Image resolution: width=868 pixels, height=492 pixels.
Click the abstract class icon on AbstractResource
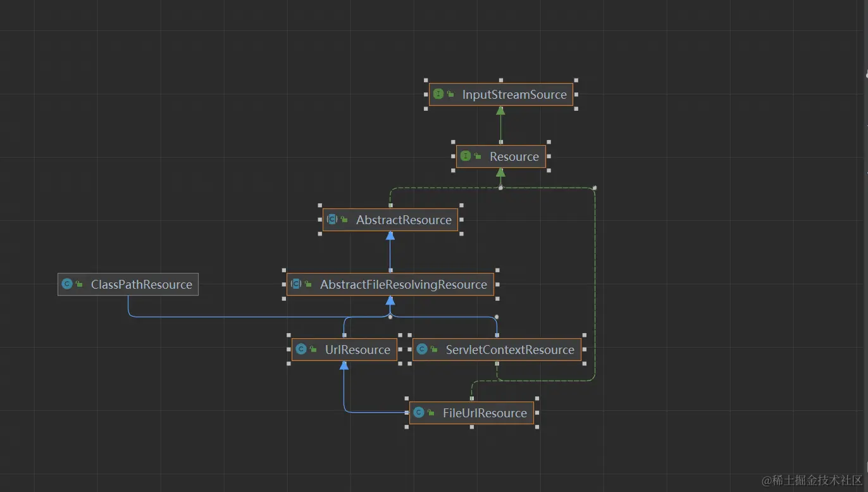point(332,219)
